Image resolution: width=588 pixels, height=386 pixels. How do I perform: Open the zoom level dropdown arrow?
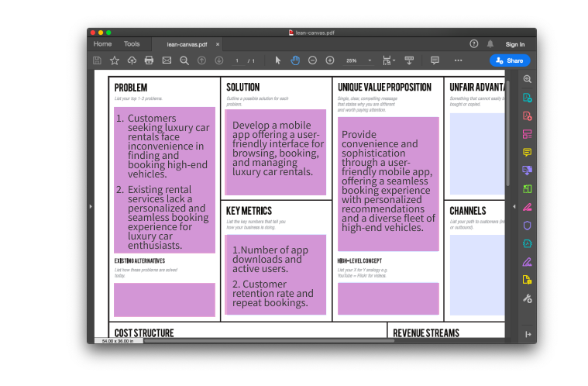coord(370,60)
